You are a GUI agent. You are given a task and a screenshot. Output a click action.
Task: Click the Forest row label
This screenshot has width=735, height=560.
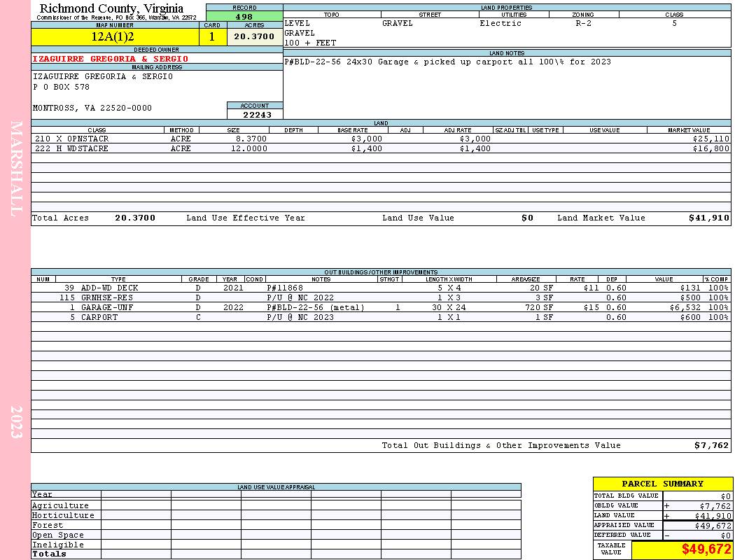point(48,525)
